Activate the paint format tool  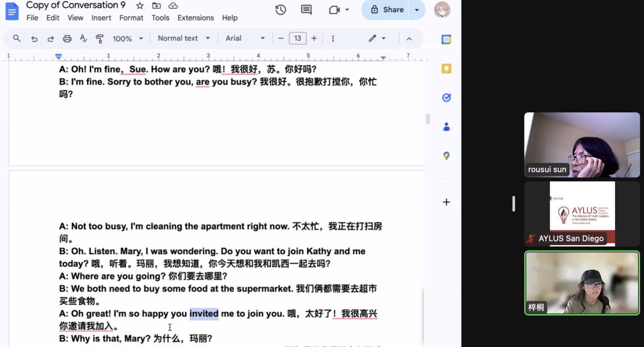point(100,39)
